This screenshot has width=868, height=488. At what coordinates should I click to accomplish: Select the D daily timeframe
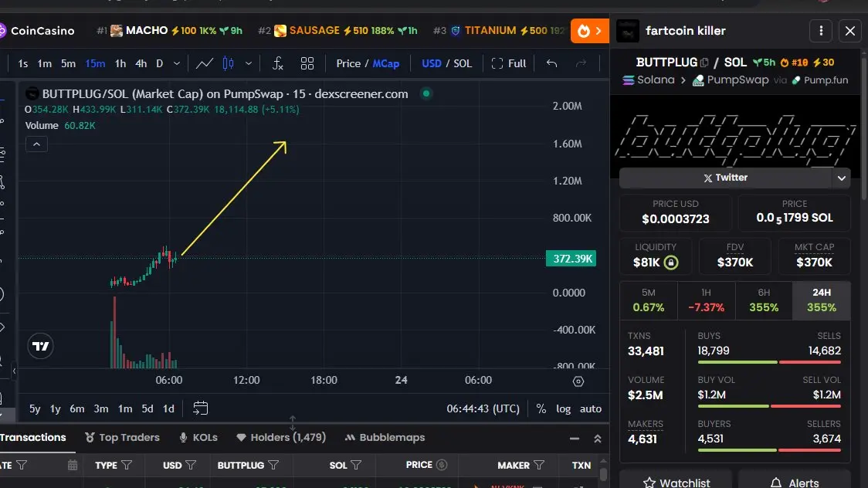pyautogui.click(x=159, y=63)
